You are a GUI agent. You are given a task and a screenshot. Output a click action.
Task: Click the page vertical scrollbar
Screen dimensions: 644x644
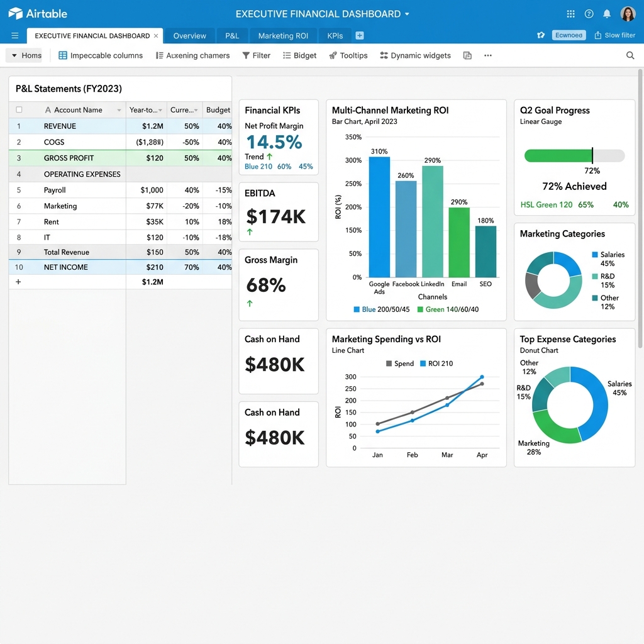(640, 209)
